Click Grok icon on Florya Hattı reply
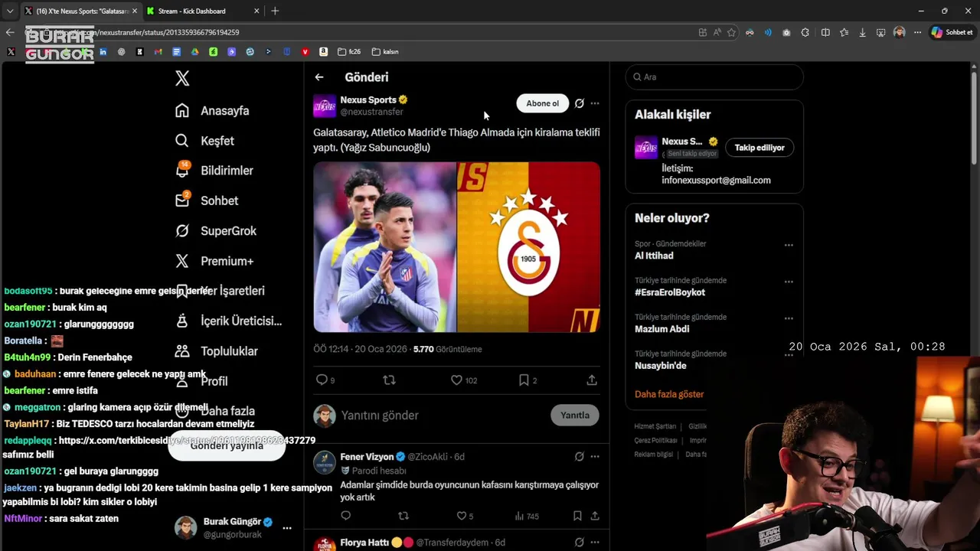Viewport: 980px width, 551px height. [x=580, y=543]
